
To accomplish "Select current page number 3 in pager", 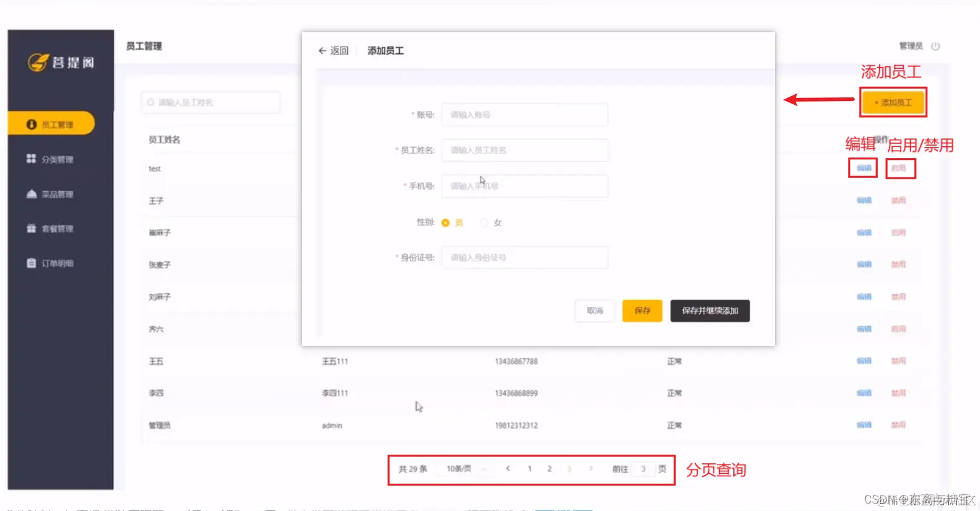I will click(x=569, y=469).
